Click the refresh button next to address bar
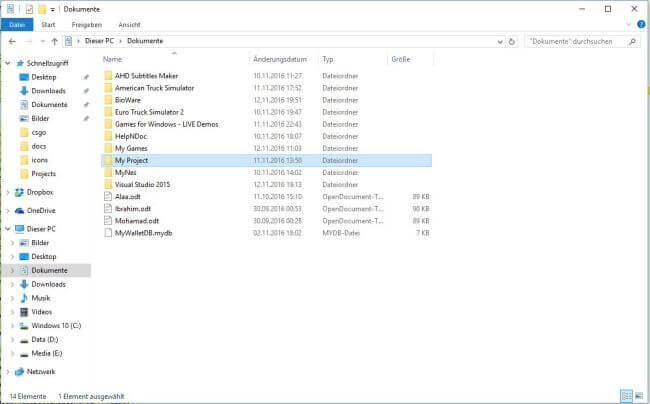Screen dimensions: 650x404 click(x=512, y=41)
